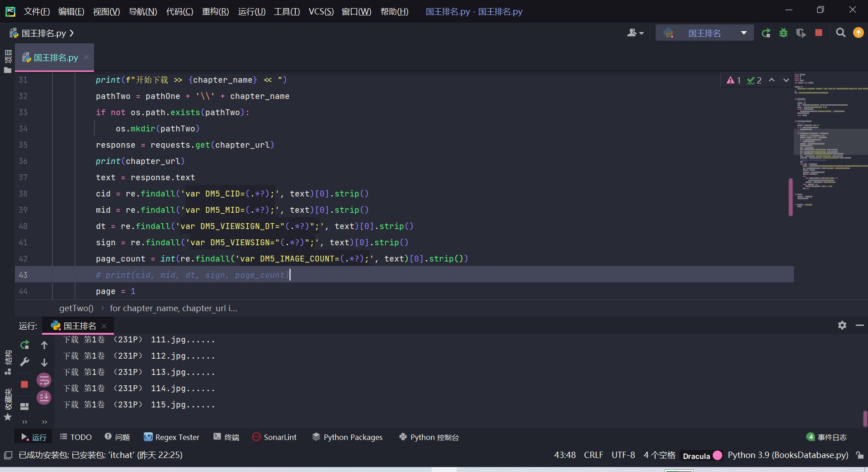Go to previous highlighted error arrow
This screenshot has height=472, width=868.
click(772, 80)
